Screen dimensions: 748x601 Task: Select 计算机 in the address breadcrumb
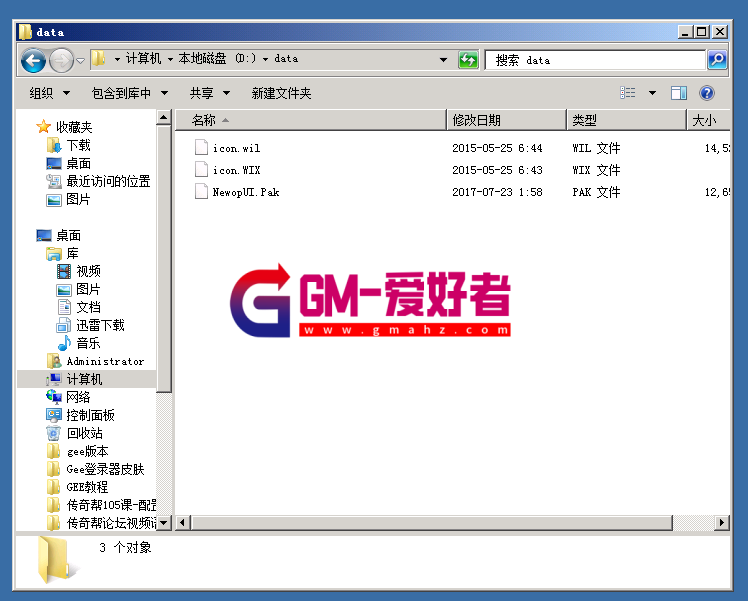(143, 59)
